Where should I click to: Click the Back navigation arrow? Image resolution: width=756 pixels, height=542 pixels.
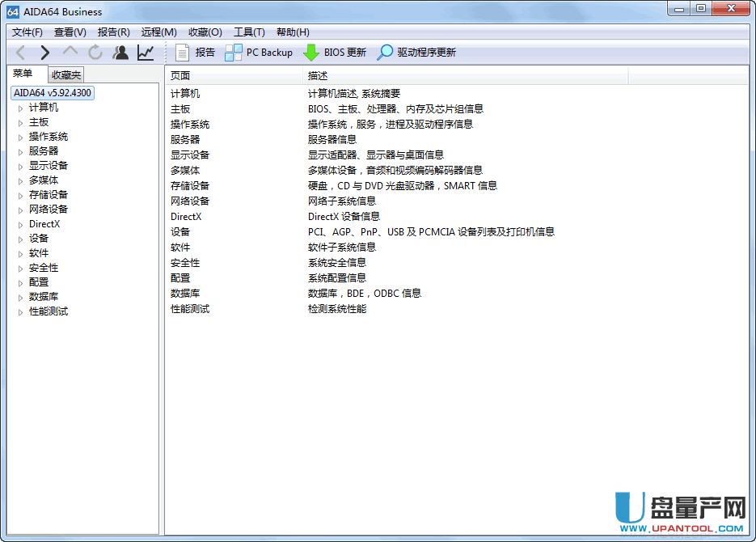click(21, 53)
